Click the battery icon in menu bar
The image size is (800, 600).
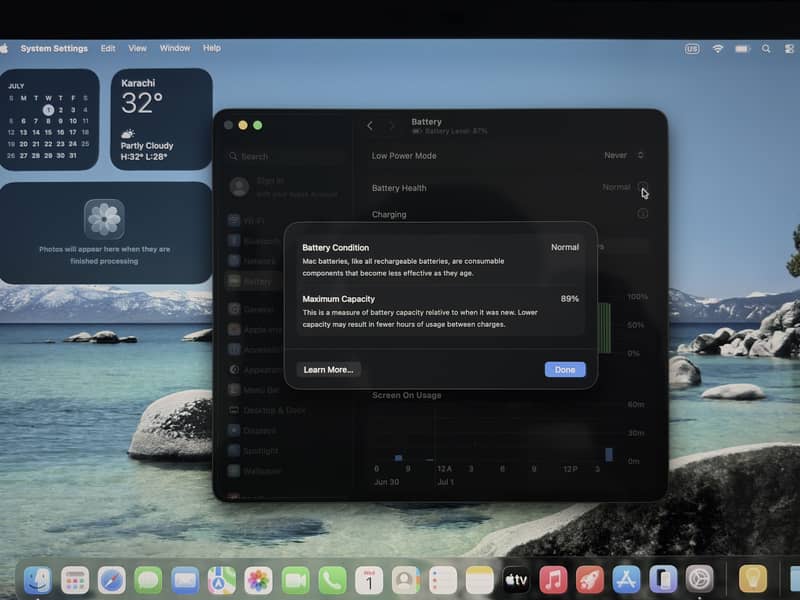[742, 49]
